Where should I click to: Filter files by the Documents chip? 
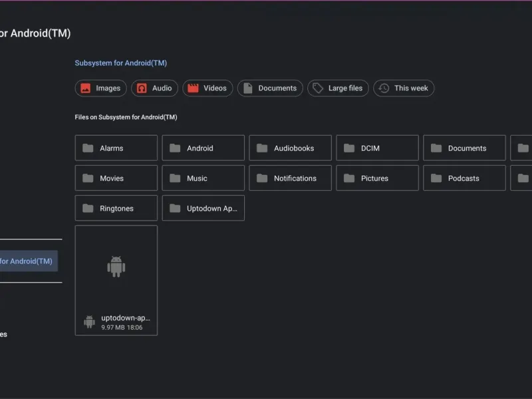tap(270, 88)
